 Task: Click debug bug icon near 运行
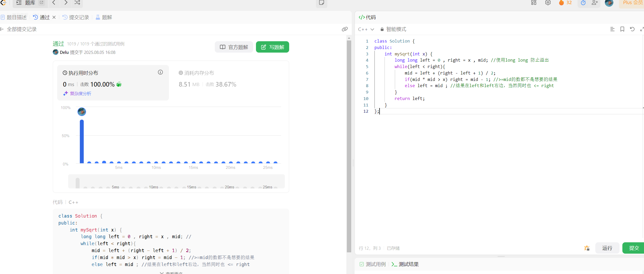tap(587, 248)
